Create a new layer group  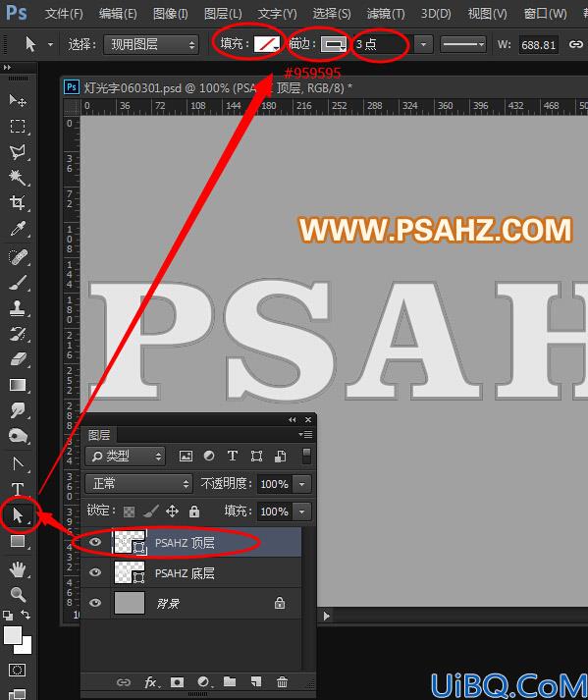coord(230,681)
